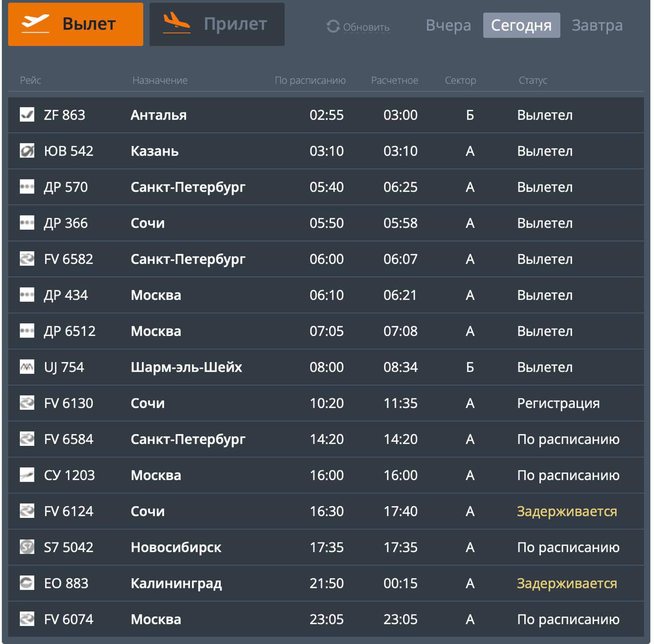Screen dimensions: 654x644
Task: Click the airline logo for СУ 1203
Action: [x=27, y=475]
